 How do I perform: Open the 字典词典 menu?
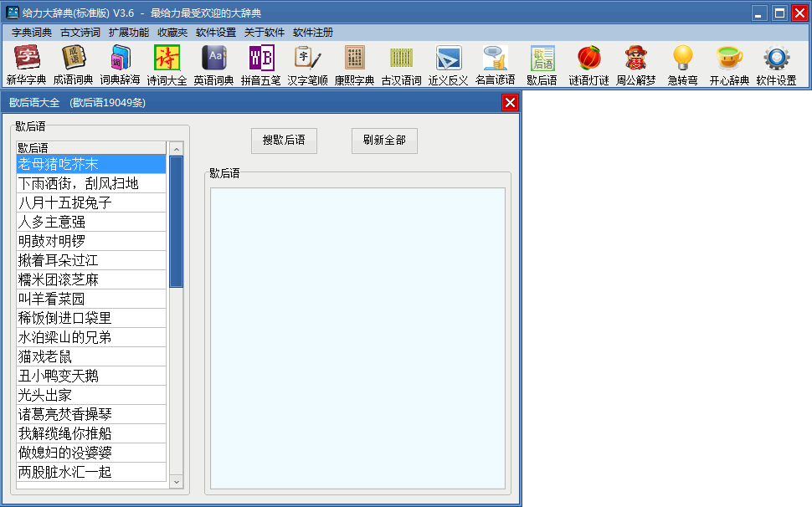point(32,33)
